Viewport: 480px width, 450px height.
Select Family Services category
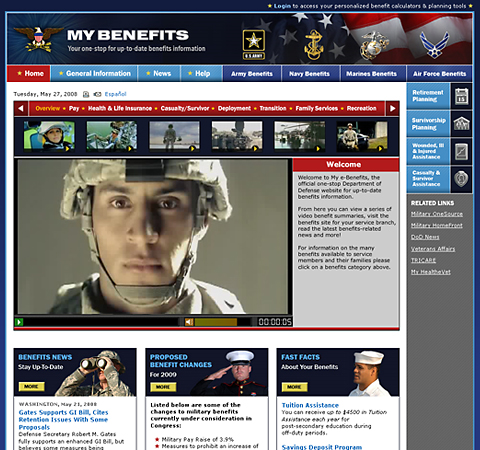point(316,108)
